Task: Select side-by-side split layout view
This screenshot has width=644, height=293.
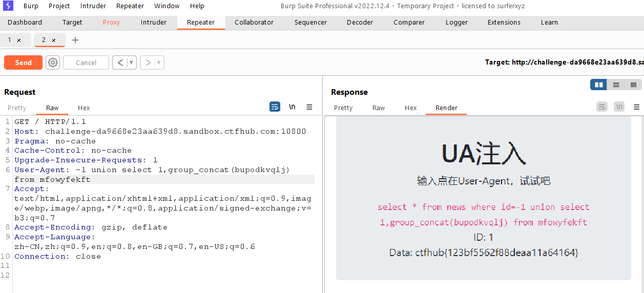Action: click(598, 85)
